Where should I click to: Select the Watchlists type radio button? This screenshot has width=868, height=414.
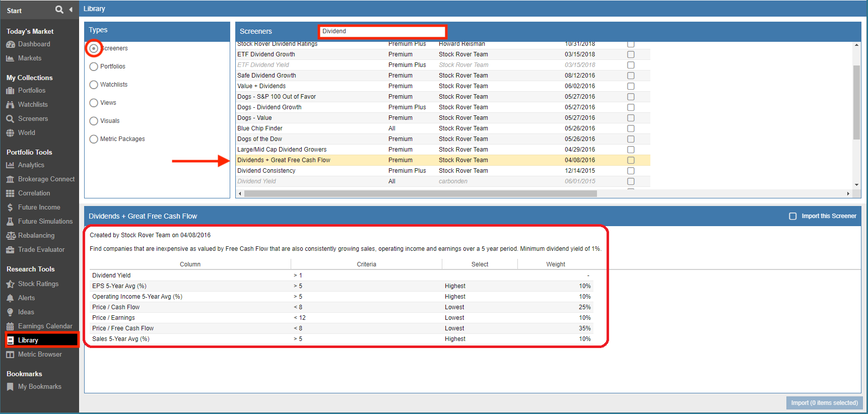point(94,85)
